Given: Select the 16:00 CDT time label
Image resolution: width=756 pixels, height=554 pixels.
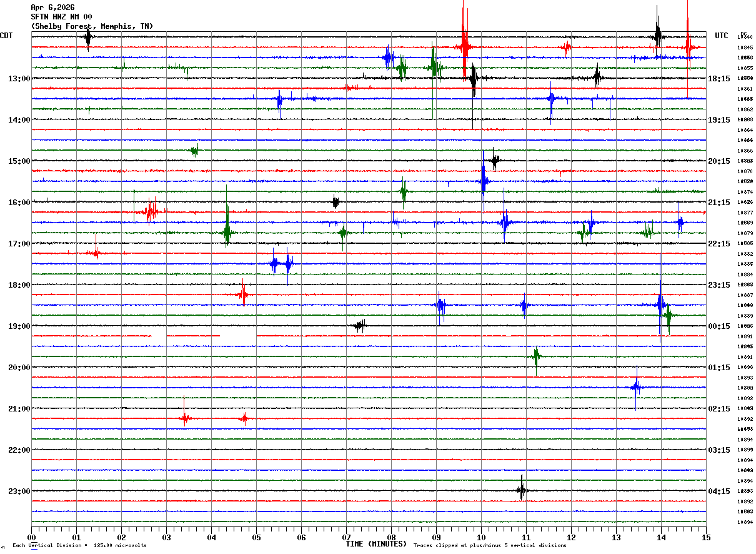Looking at the screenshot, I should coord(19,203).
